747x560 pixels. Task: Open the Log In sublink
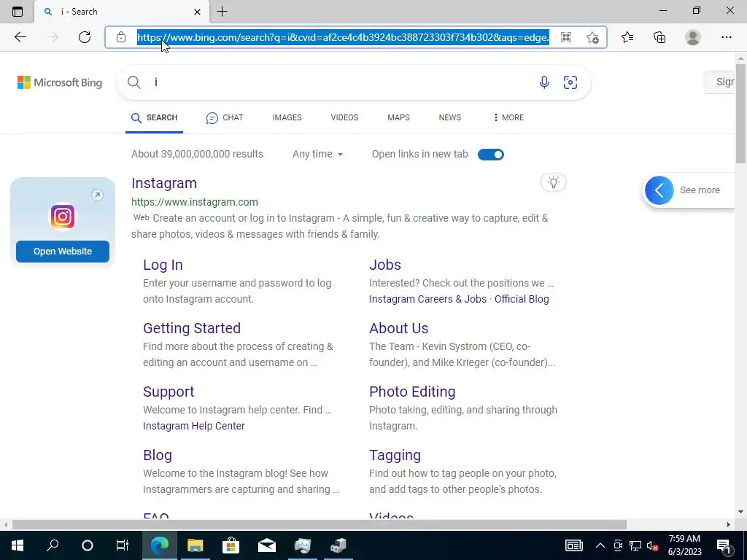click(x=163, y=265)
